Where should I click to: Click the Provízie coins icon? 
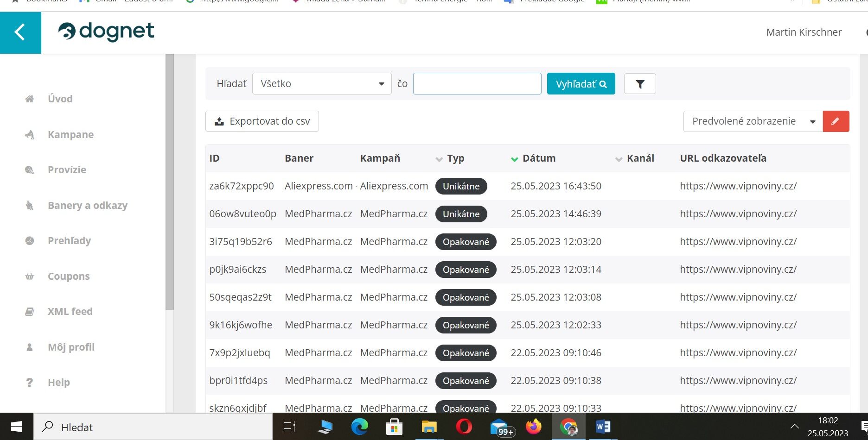tap(30, 170)
